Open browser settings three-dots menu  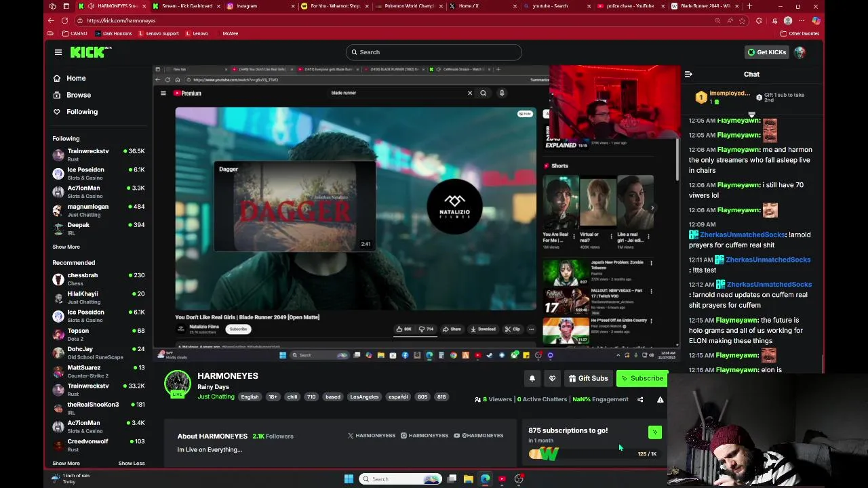802,20
